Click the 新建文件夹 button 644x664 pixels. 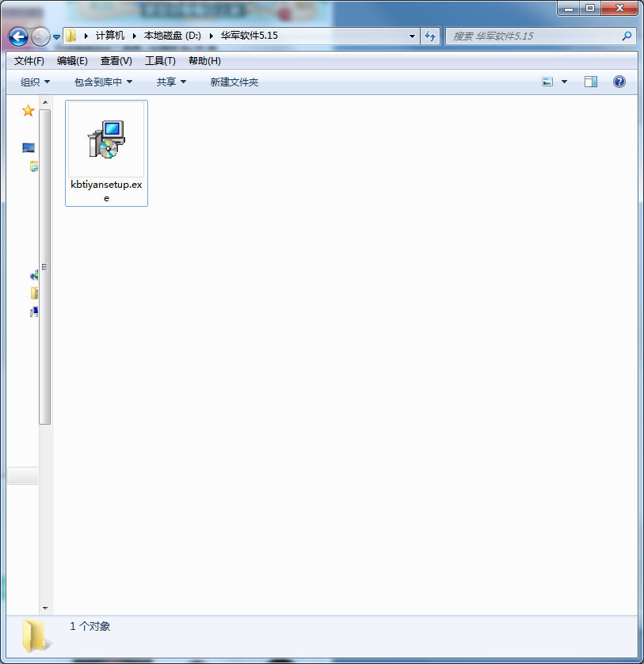pyautogui.click(x=234, y=82)
